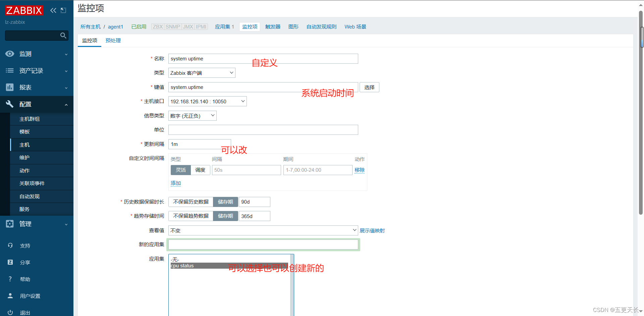
Task: Select 灵活 interval type
Action: click(181, 170)
